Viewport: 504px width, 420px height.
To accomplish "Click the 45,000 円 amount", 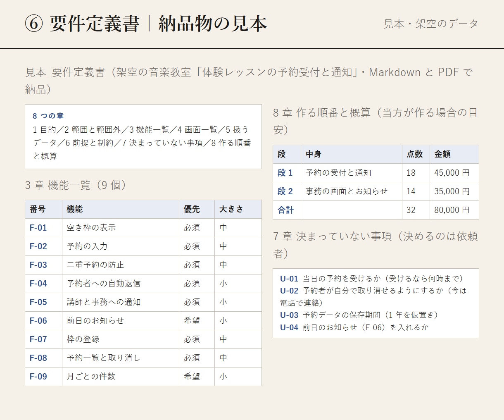I will [454, 173].
